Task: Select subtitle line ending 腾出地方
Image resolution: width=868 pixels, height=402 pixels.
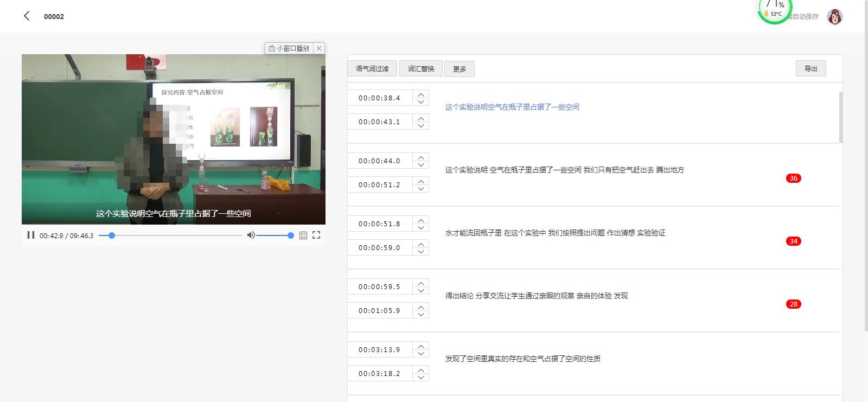Action: (x=565, y=170)
